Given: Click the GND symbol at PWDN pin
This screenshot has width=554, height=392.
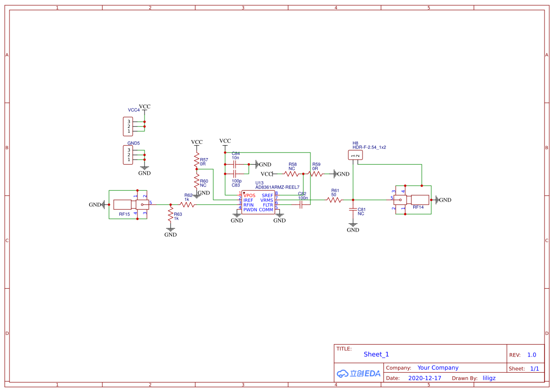Looking at the screenshot, I should (x=237, y=217).
